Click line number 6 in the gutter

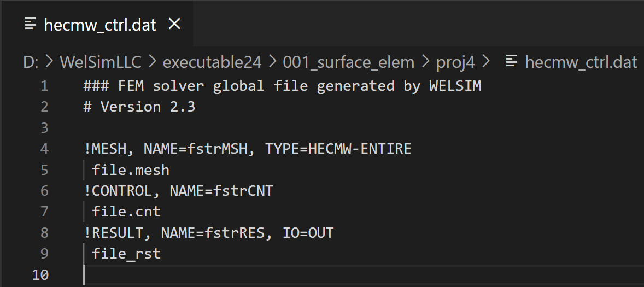click(x=44, y=191)
